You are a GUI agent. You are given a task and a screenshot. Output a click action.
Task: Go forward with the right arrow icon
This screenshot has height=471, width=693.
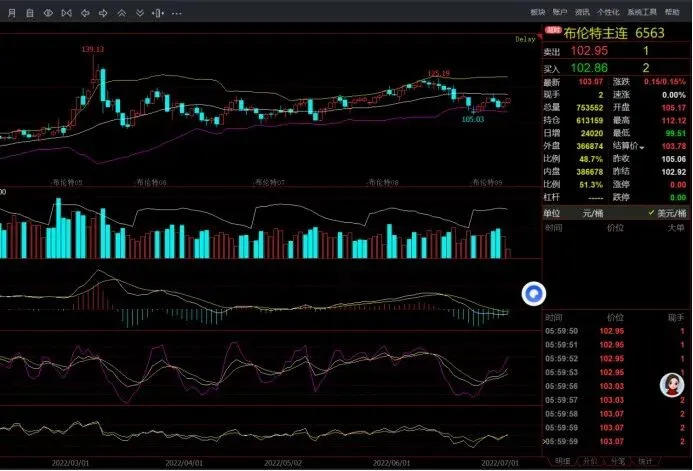point(103,13)
